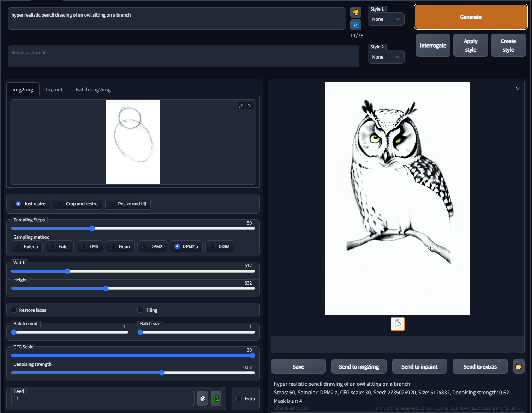The image size is (532, 413).
Task: Open the Style 2 dropdown
Action: (386, 57)
